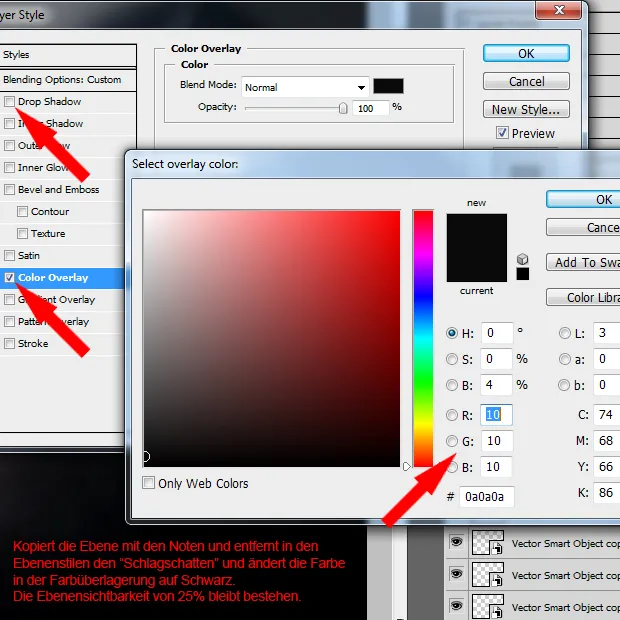Select the G (green) radio button
620x620 pixels.
(x=452, y=441)
